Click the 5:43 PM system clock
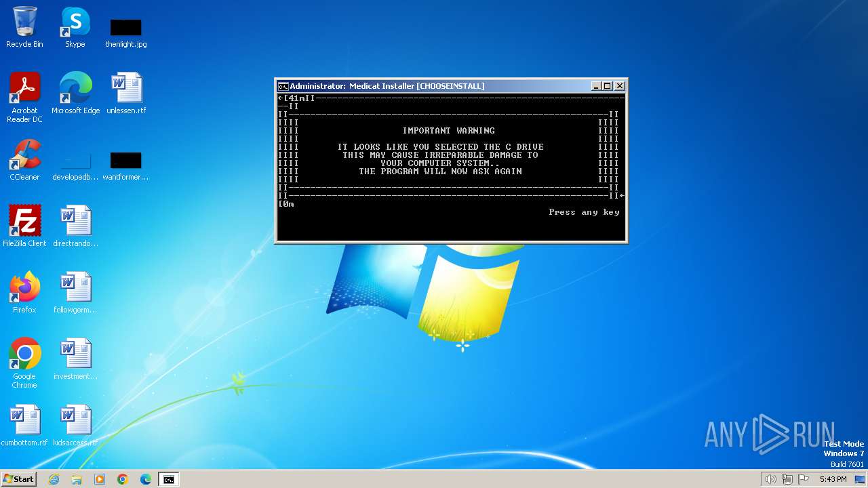868x488 pixels. pos(833,479)
